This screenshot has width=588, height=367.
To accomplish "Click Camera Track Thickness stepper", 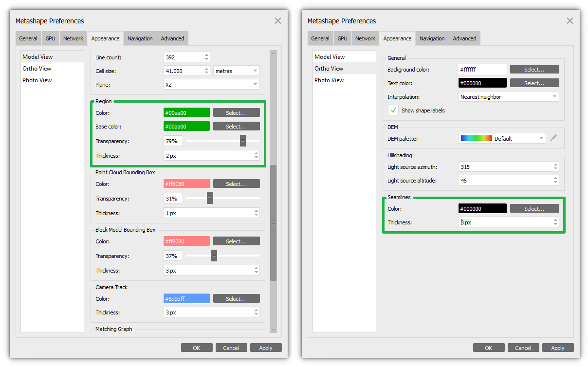I will coord(257,312).
